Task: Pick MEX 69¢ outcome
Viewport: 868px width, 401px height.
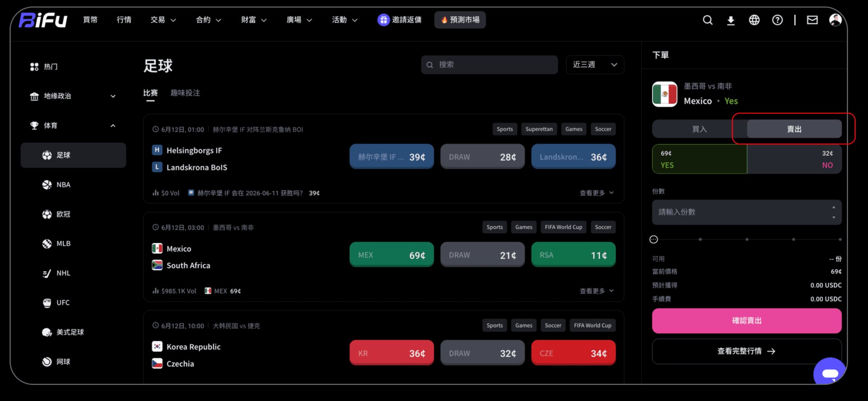Action: click(x=392, y=255)
